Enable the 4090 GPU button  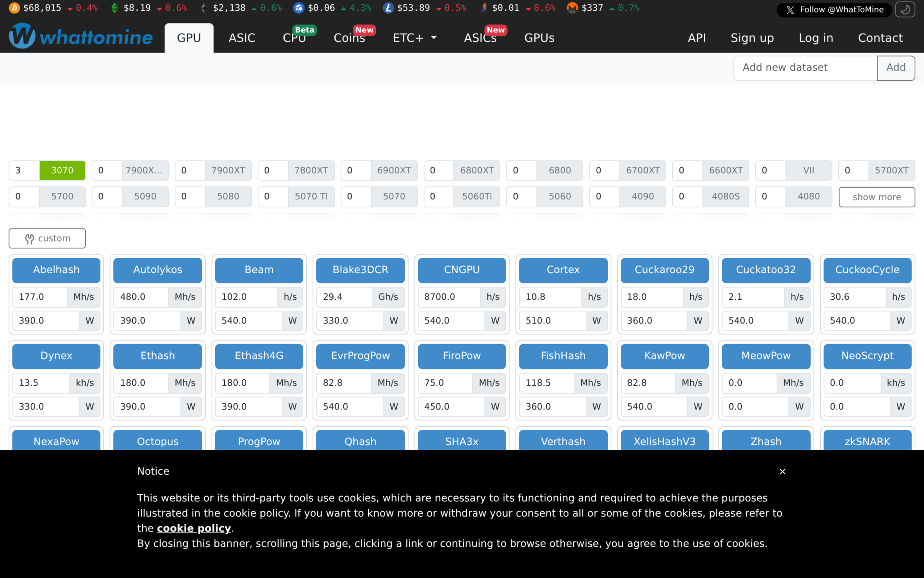[642, 196]
